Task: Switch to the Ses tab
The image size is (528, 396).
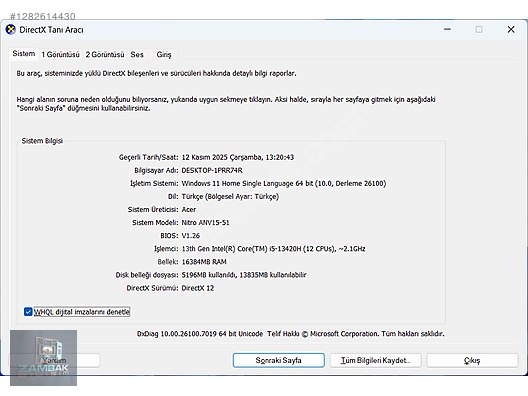Action: point(137,55)
